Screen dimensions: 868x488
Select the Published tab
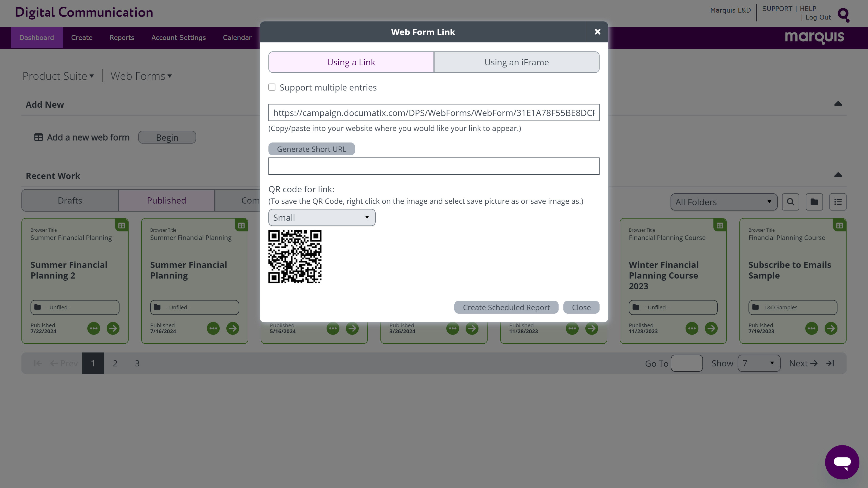pos(166,200)
